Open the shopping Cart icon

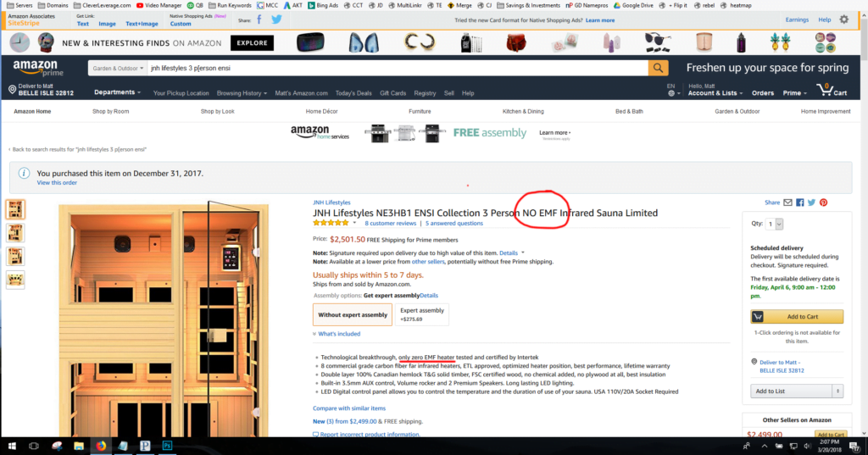(x=832, y=90)
